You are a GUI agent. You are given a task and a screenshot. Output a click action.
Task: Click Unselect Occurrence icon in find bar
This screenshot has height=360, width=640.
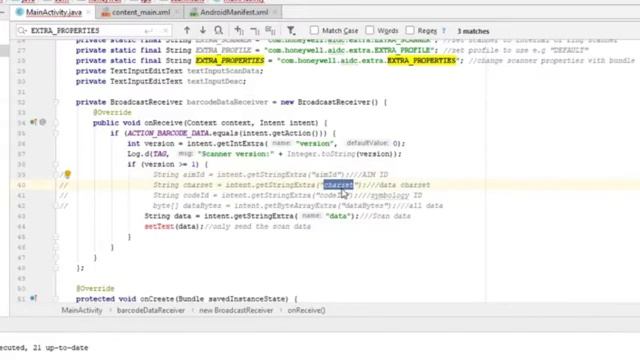255,31
